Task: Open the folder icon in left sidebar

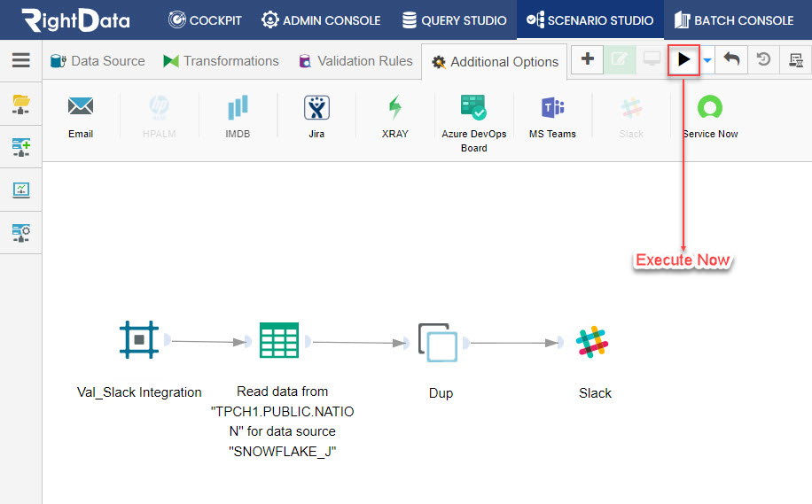Action: pos(20,104)
